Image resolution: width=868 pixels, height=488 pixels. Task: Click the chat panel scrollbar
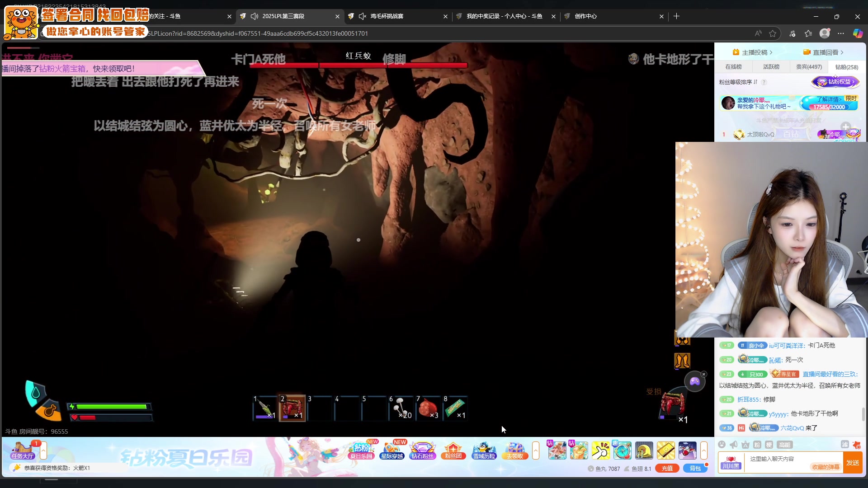coord(864,414)
